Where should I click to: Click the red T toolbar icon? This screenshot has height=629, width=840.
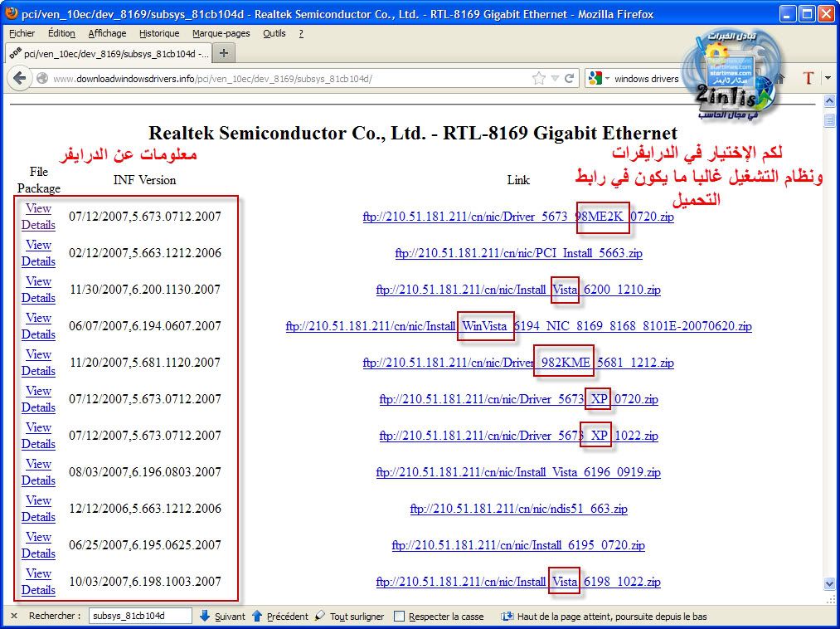[808, 78]
